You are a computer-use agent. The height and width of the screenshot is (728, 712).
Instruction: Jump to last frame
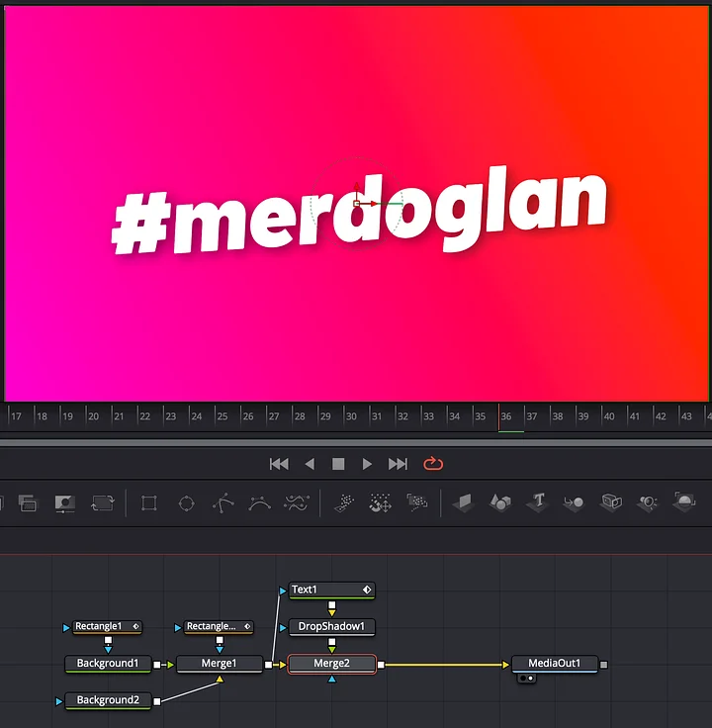click(398, 464)
